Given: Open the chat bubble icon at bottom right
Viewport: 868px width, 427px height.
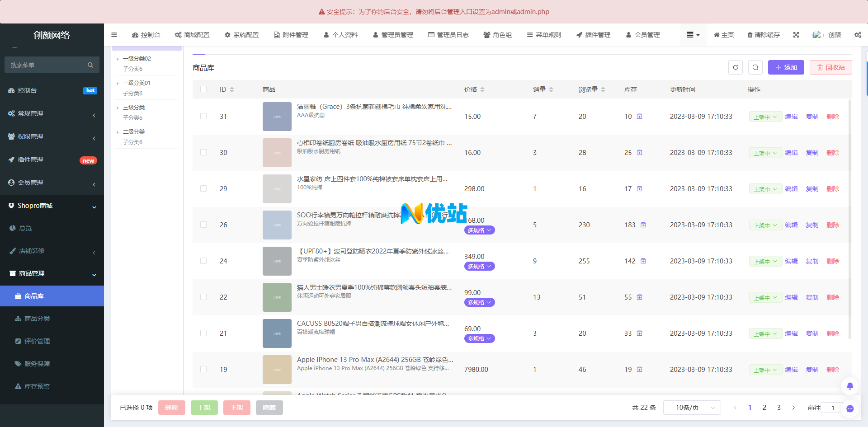Looking at the screenshot, I should tap(850, 408).
